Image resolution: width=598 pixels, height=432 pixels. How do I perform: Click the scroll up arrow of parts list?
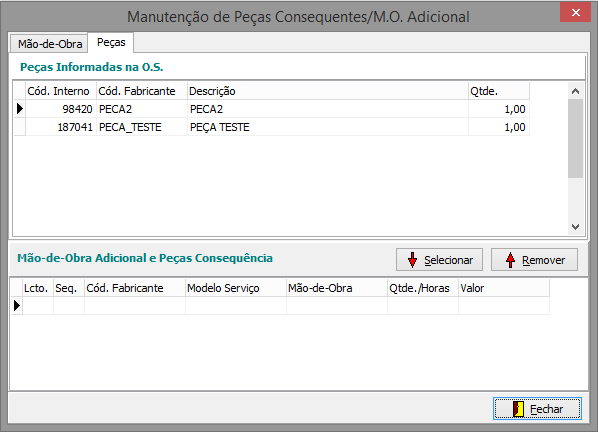pyautogui.click(x=575, y=91)
